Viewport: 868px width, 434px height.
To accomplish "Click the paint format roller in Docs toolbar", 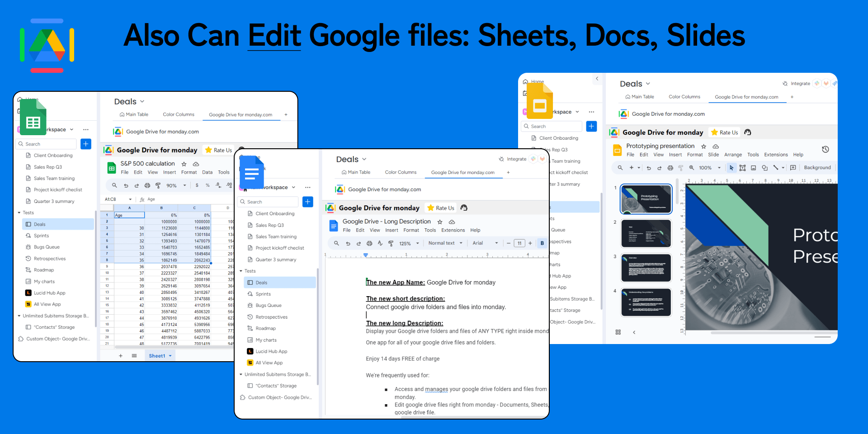I will [x=391, y=243].
